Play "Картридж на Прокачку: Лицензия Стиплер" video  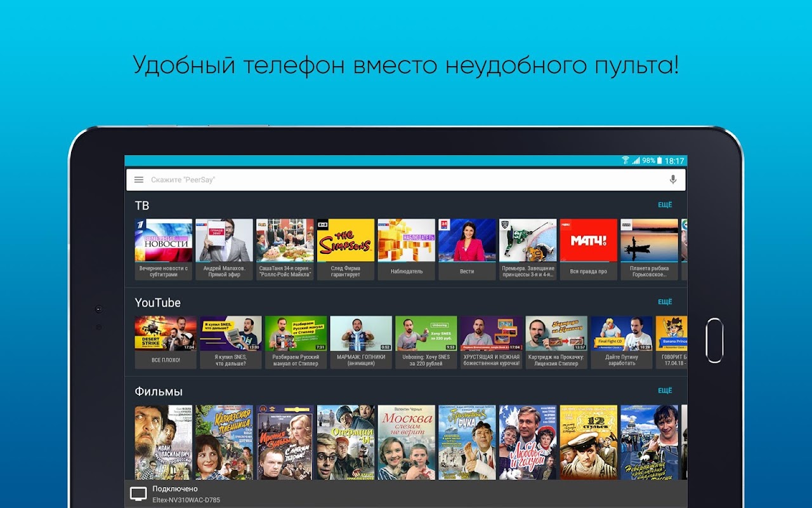tap(556, 343)
